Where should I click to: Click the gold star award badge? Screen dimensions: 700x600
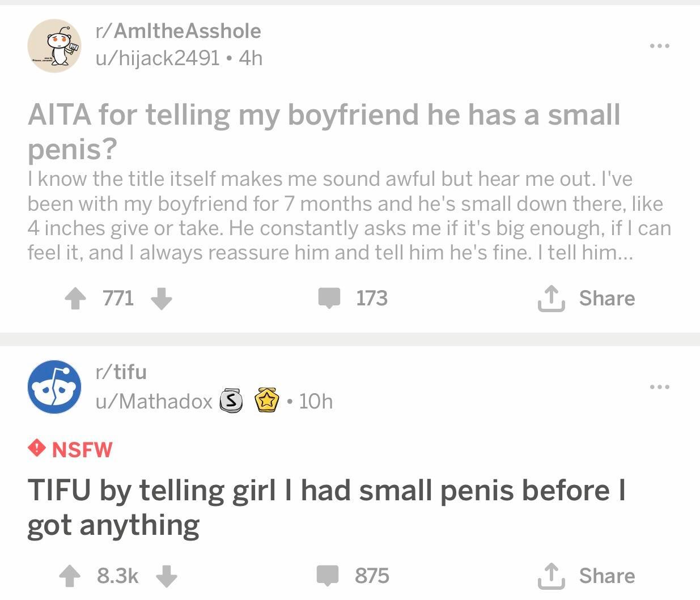(x=267, y=401)
